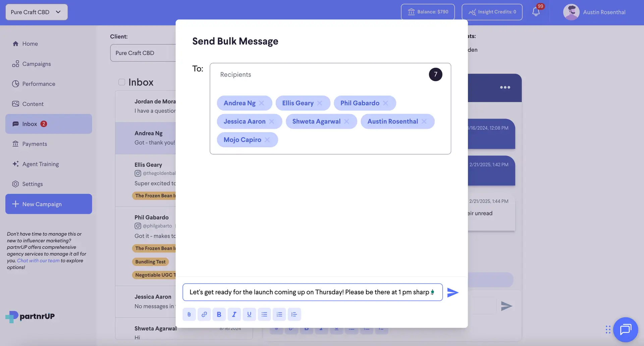Viewport: 644px width, 346px height.
Task: Attach a file using the paperclip icon
Action: tap(189, 314)
